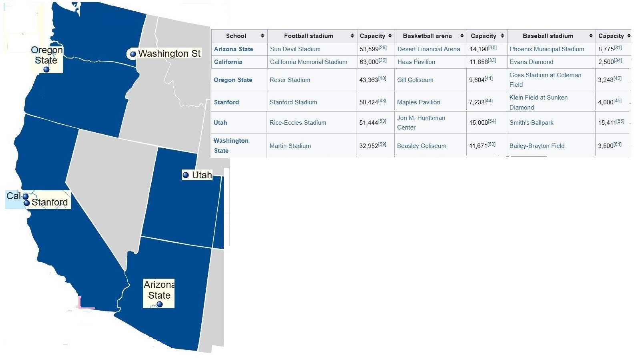Open citation 40 next to 43,363

click(382, 78)
